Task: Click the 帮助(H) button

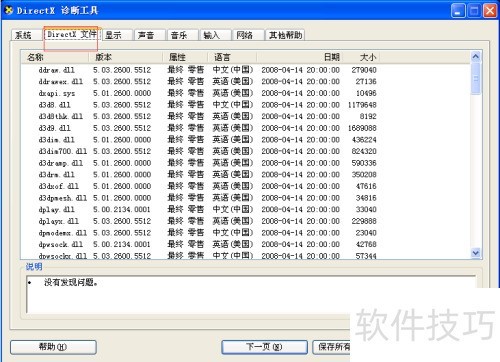Action: pyautogui.click(x=53, y=347)
